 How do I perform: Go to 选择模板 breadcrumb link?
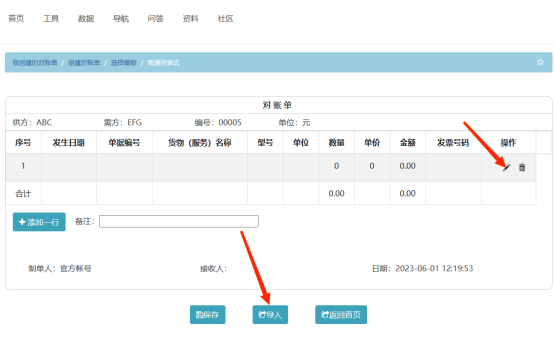124,63
